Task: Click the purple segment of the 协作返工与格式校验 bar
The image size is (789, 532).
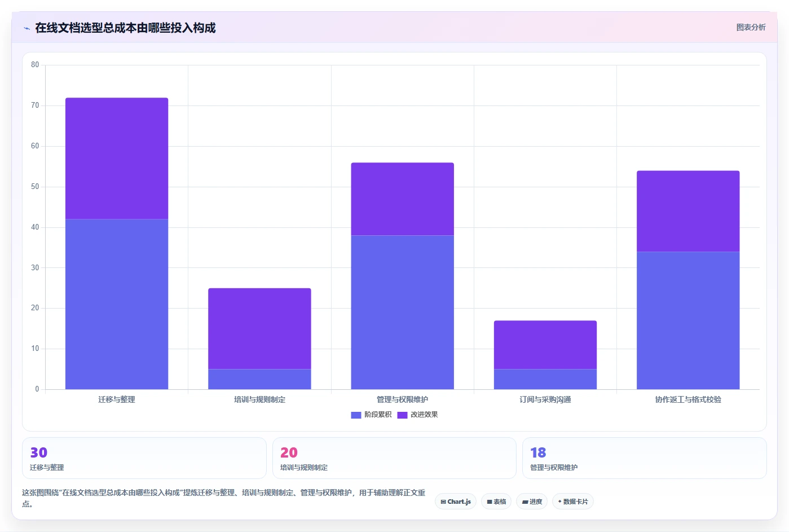Action: click(688, 211)
